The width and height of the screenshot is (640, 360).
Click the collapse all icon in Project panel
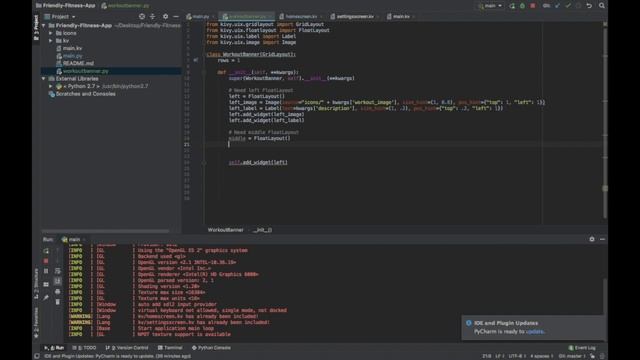click(153, 16)
